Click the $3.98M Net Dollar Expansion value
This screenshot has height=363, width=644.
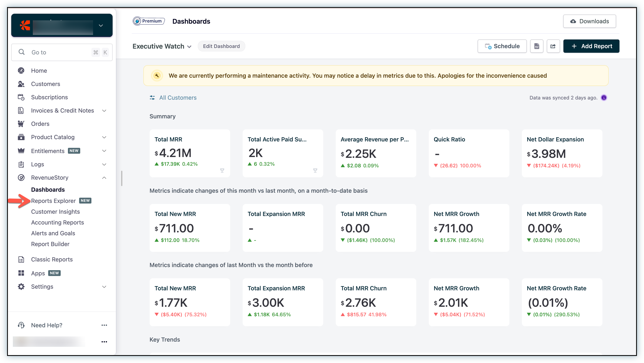point(546,154)
